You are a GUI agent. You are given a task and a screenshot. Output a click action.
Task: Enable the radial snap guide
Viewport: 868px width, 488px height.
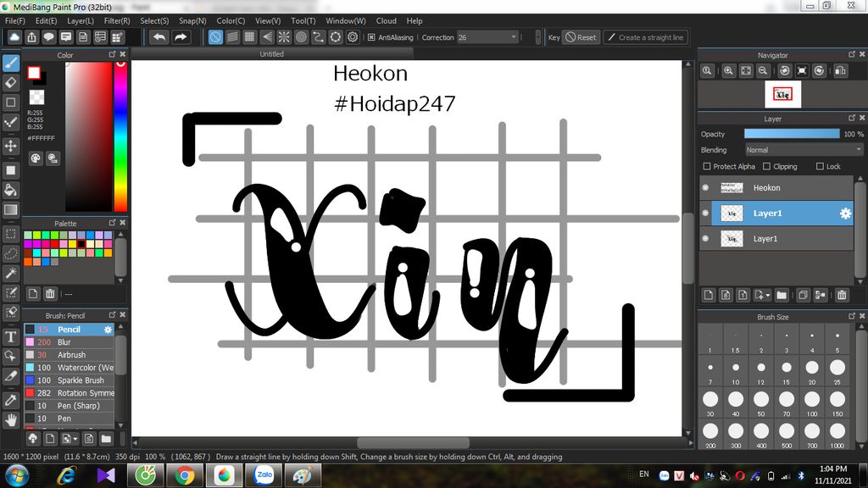tap(284, 37)
